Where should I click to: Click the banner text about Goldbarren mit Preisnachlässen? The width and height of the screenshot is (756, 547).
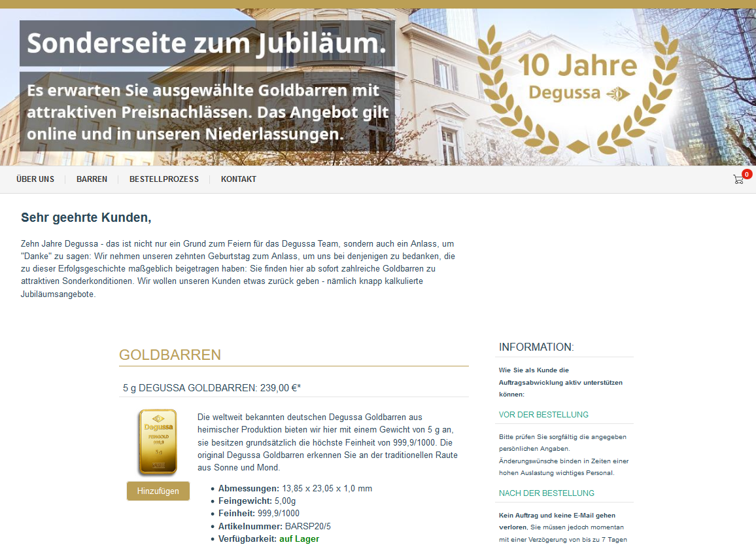pyautogui.click(x=207, y=112)
